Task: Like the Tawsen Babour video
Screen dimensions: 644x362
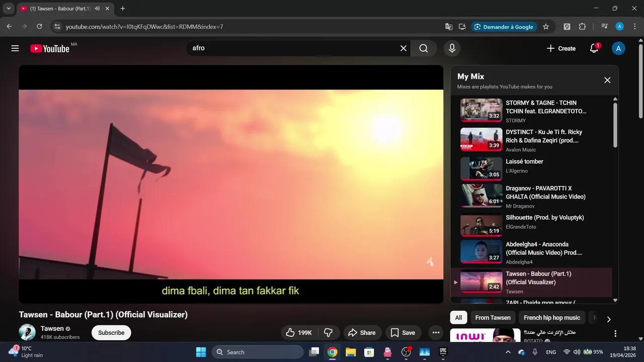Action: click(x=299, y=333)
